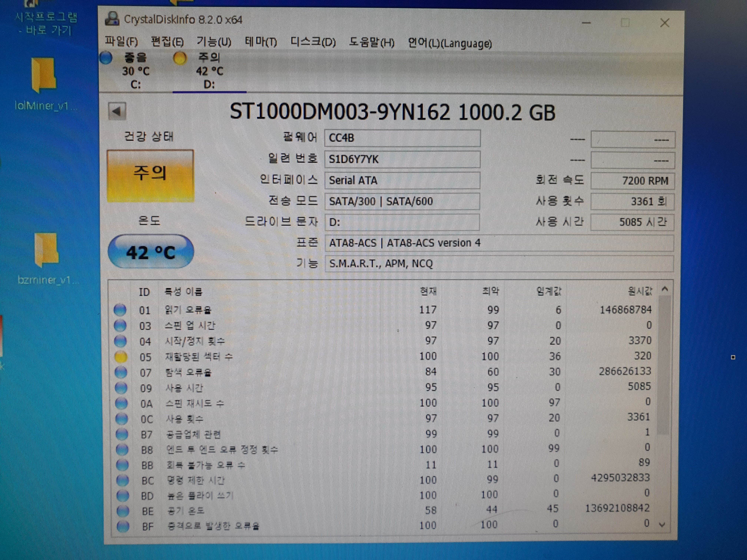Click the raw value 320 for reallocated sectors
Viewport: 747px width, 560px height.
click(x=642, y=356)
